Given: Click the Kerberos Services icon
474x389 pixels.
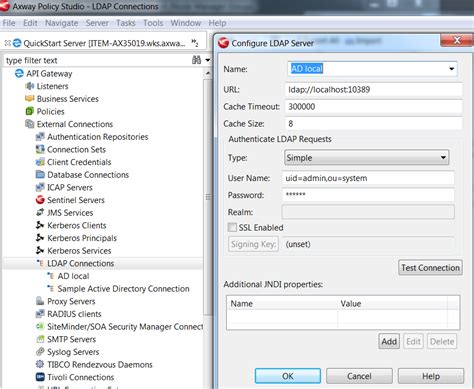Looking at the screenshot, I should 40,250.
